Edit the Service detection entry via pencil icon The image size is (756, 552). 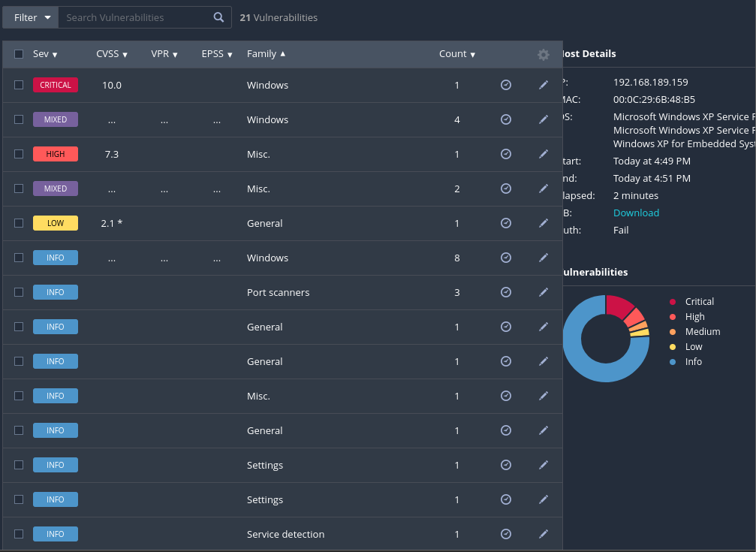[x=544, y=534]
